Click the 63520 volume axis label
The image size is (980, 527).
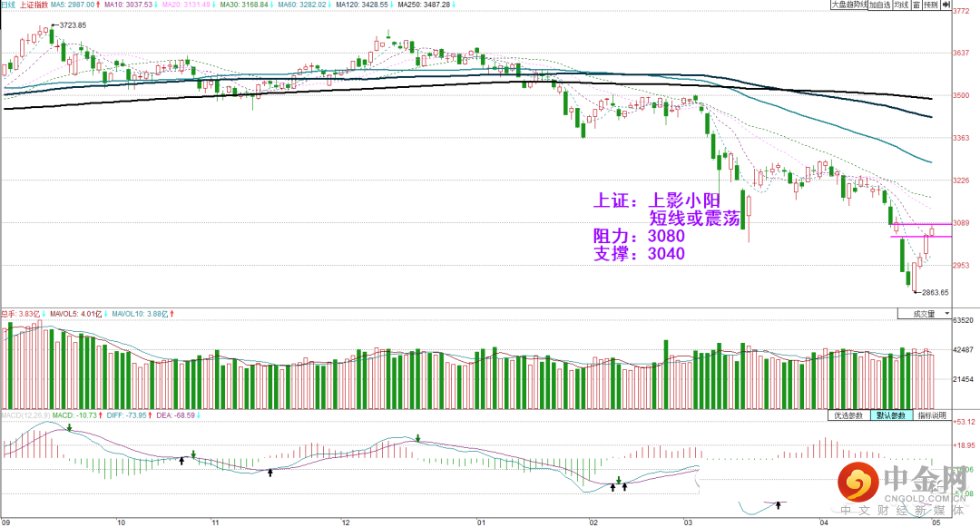pos(963,320)
